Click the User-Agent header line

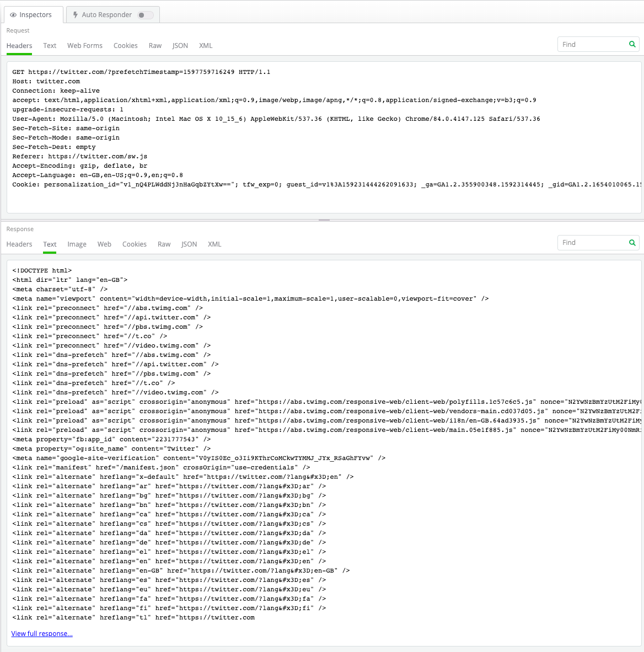tap(276, 119)
